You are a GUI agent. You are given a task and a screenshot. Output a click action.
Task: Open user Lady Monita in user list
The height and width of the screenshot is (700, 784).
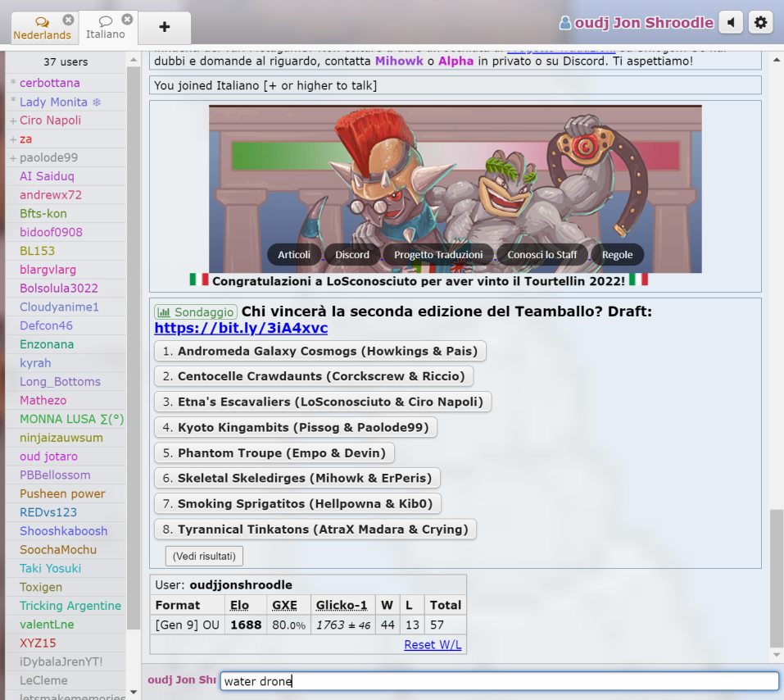click(x=53, y=102)
